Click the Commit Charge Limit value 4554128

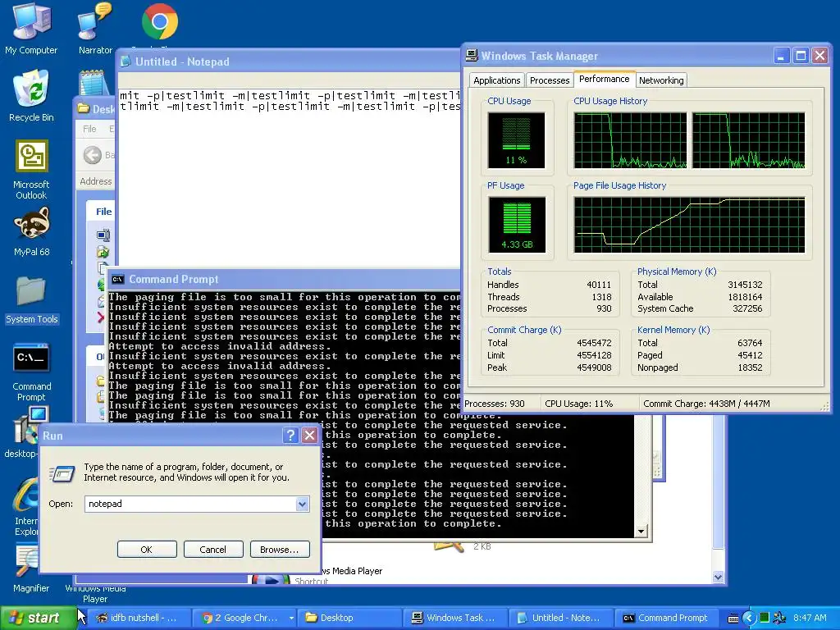click(594, 355)
